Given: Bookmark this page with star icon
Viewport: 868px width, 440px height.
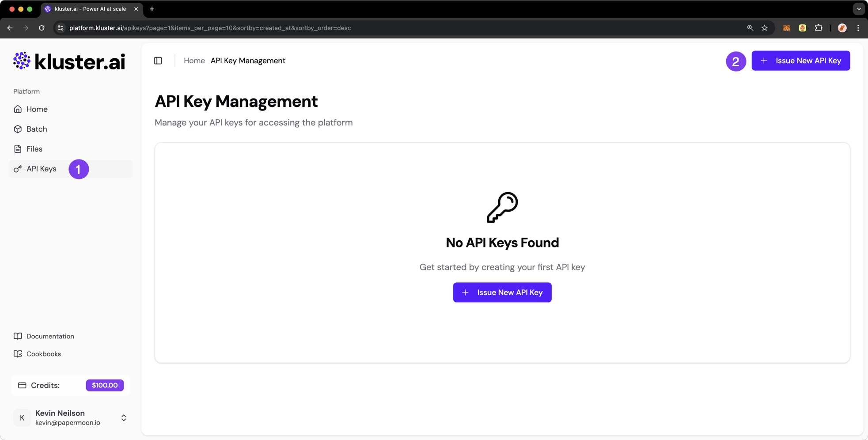Looking at the screenshot, I should click(x=765, y=28).
